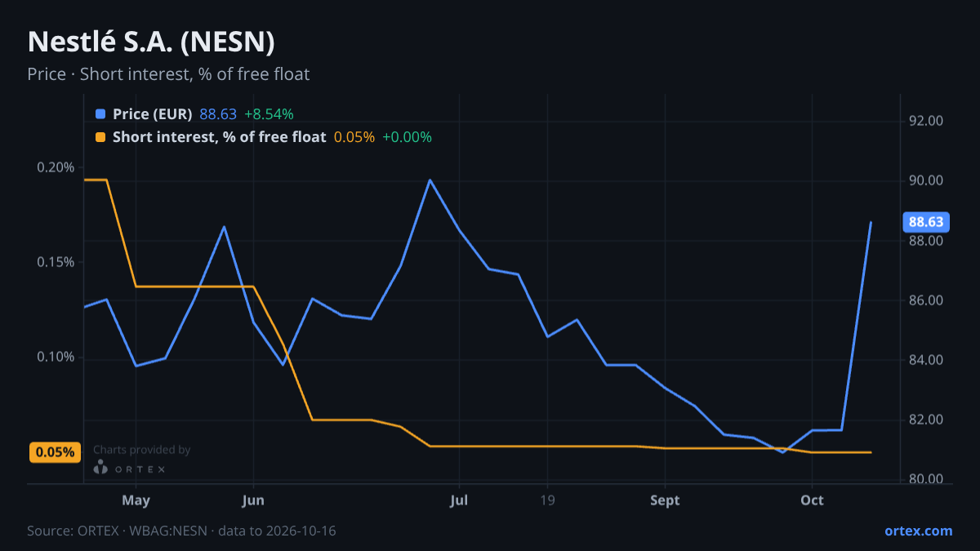Click the Sept label on time axis

point(665,500)
